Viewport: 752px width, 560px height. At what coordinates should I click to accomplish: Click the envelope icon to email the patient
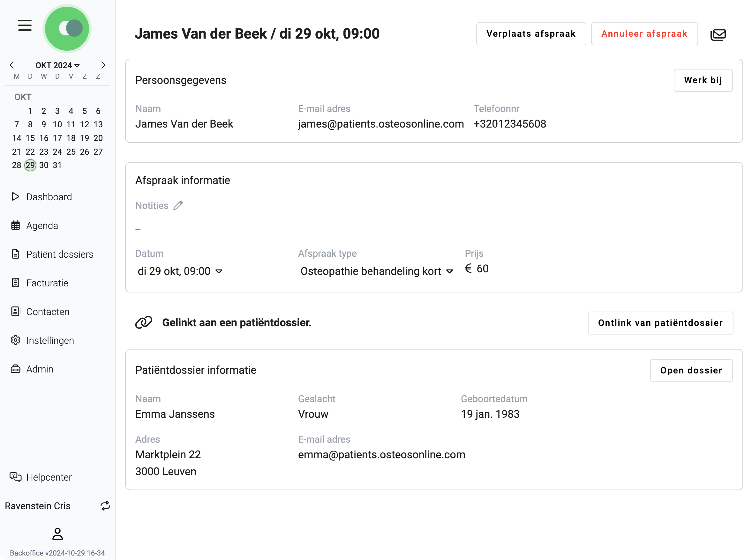pos(718,34)
